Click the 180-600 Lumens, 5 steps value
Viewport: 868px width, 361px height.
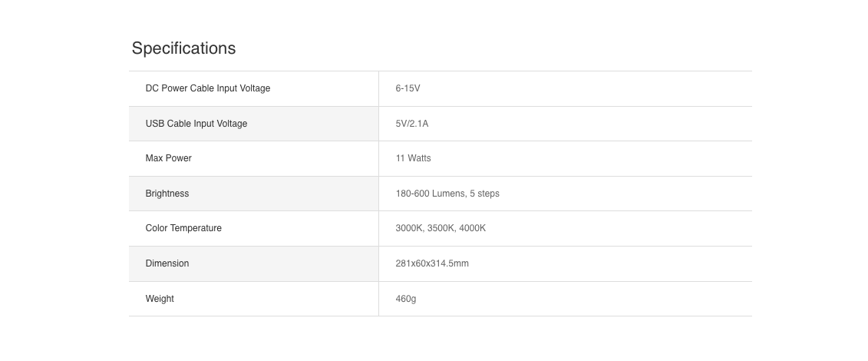[447, 194]
